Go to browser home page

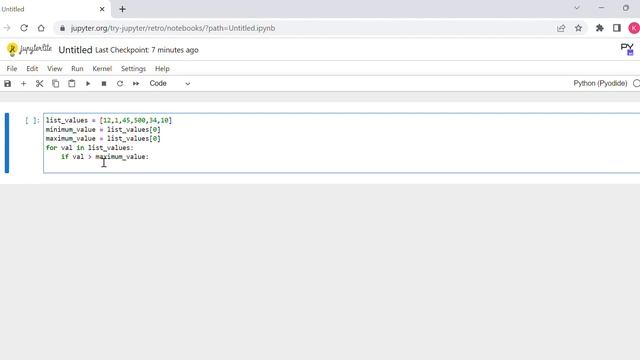[x=41, y=28]
